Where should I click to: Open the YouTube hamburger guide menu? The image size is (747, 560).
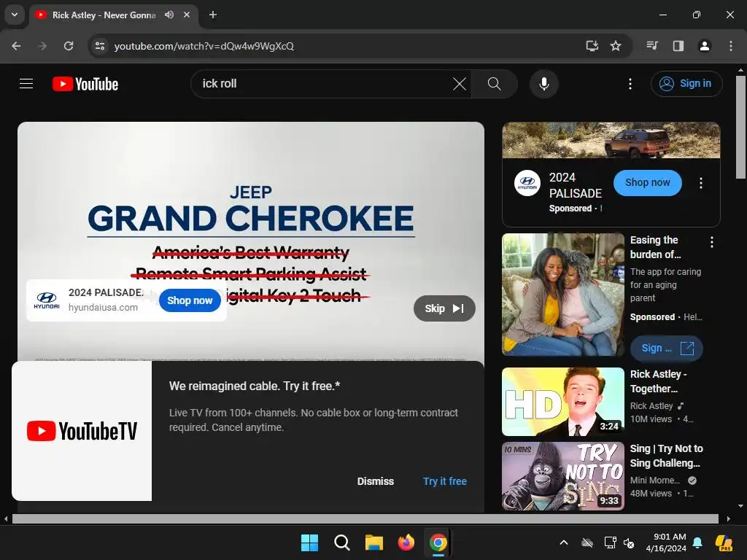(26, 84)
